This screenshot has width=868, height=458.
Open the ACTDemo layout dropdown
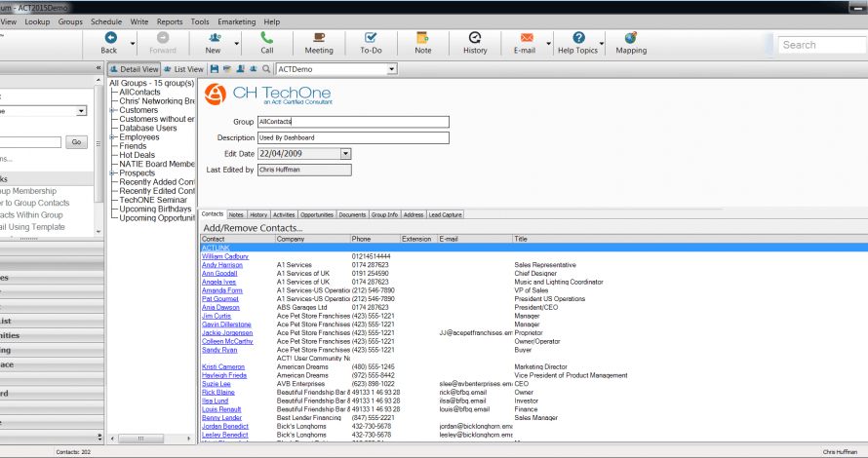392,69
